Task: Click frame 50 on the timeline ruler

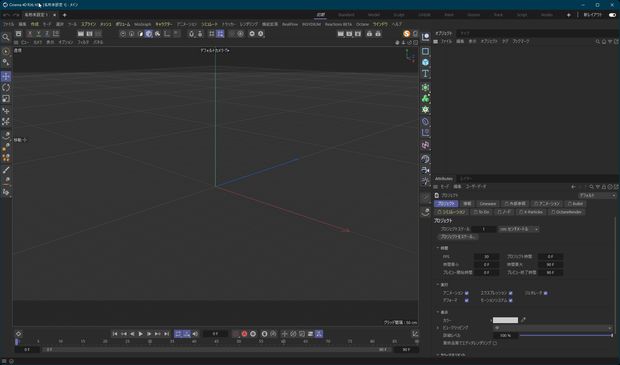Action: coord(239,342)
